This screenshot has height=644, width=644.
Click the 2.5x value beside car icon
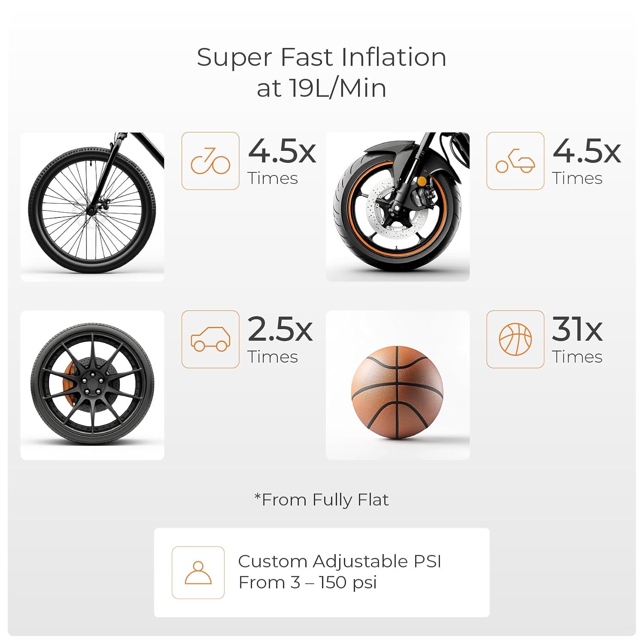click(x=280, y=330)
